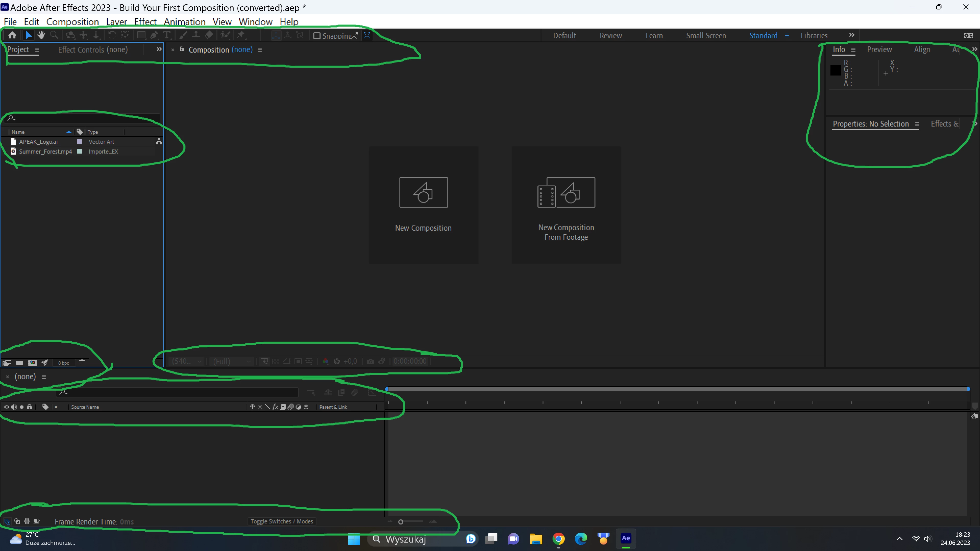Viewport: 980px width, 551px height.
Task: Click the Home icon in toolbar
Action: pyautogui.click(x=12, y=35)
